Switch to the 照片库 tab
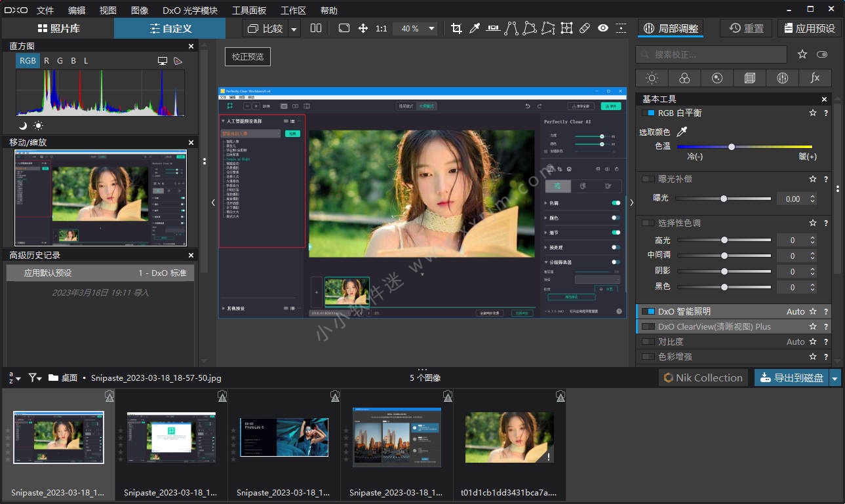This screenshot has width=845, height=504. [58, 28]
